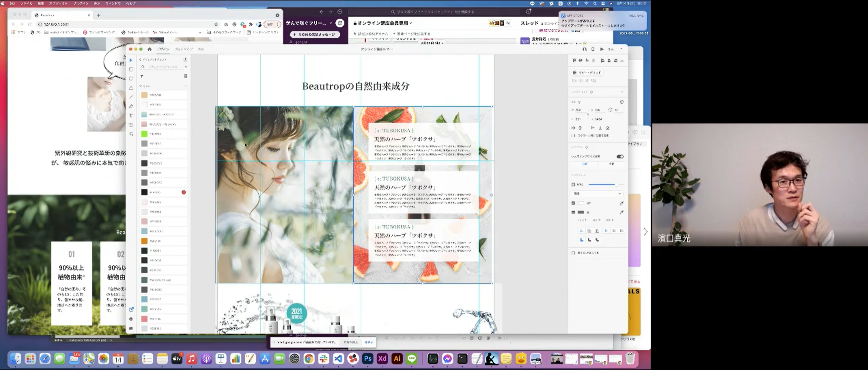Open Slack from the Dock
Screen dimensions: 868x370
(x=323, y=359)
